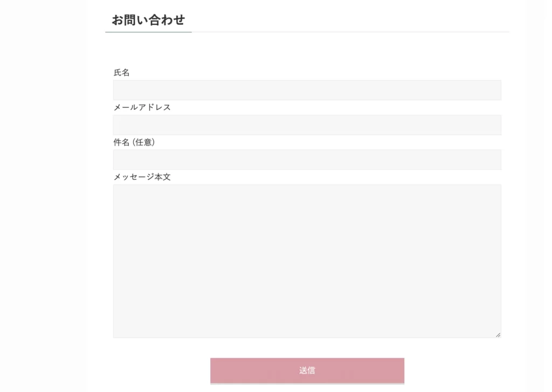The width and height of the screenshot is (552, 392).
Task: Click the 氏名 text input field
Action: [307, 90]
